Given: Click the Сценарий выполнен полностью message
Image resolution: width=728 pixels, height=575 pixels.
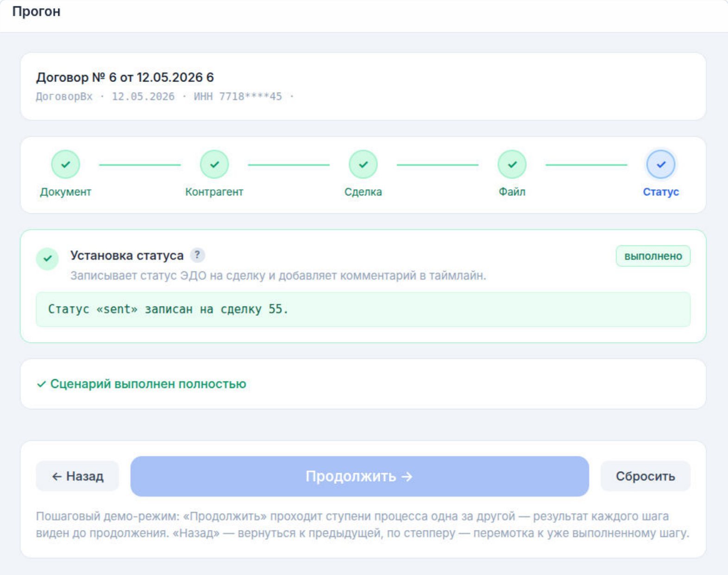Looking at the screenshot, I should 141,384.
